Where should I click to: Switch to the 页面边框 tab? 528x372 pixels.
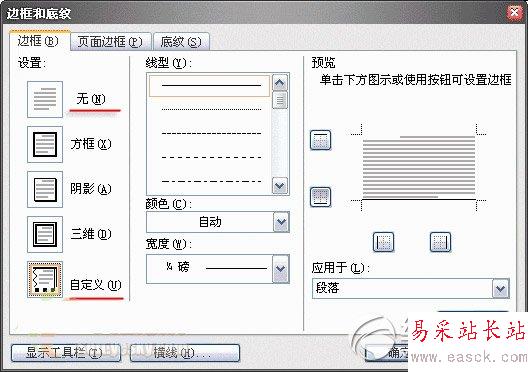tap(110, 42)
